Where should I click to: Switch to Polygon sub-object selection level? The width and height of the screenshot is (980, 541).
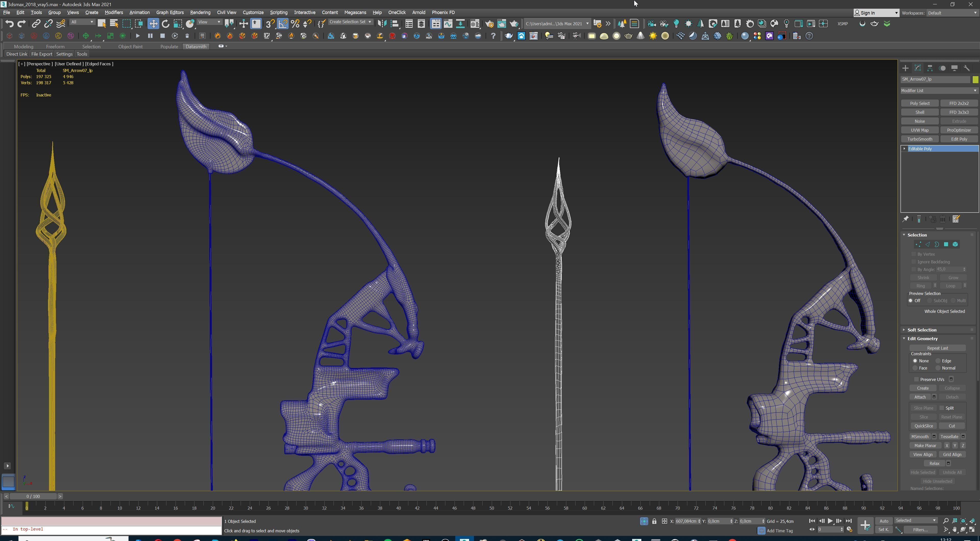point(946,244)
